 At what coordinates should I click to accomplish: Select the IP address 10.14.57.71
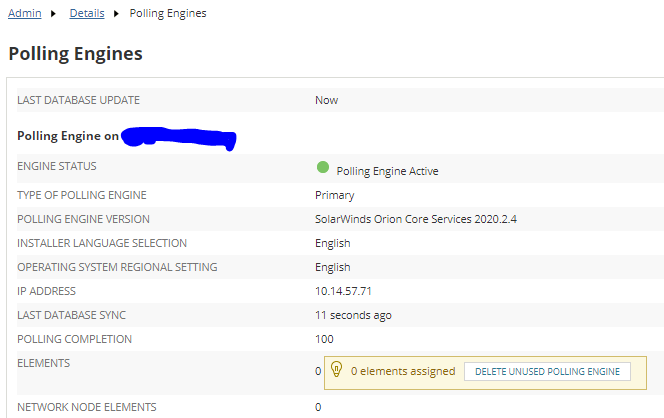pos(343,291)
